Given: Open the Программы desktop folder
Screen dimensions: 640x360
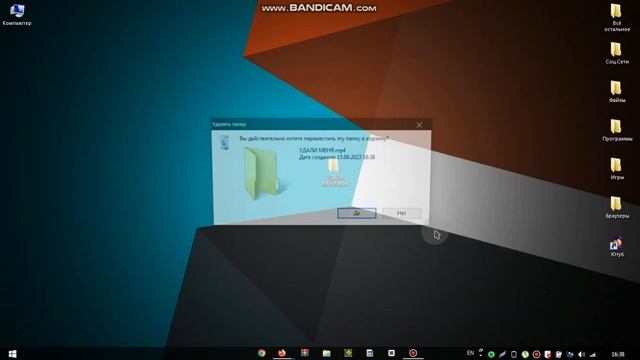Looking at the screenshot, I should 616,130.
